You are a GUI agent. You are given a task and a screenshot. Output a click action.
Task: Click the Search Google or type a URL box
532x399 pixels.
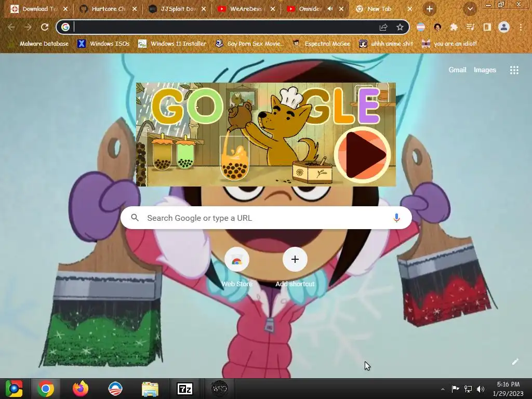coord(266,218)
